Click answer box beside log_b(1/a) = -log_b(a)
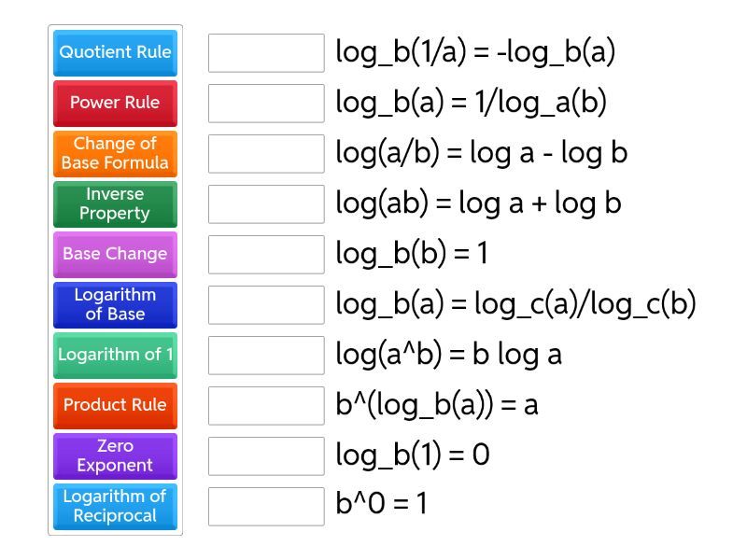Screen dimensions: 747x560 [x=266, y=53]
